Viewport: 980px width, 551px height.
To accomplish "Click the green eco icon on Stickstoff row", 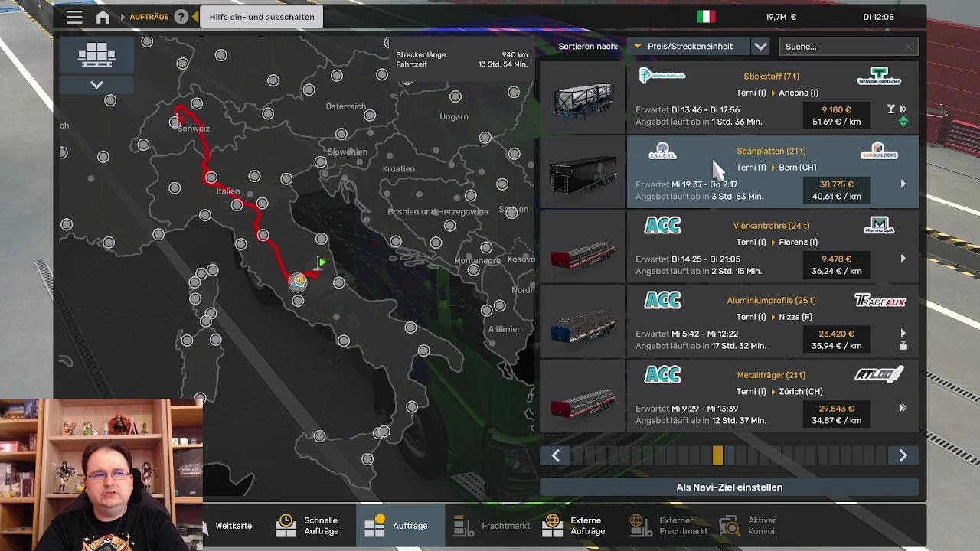I will pyautogui.click(x=903, y=122).
